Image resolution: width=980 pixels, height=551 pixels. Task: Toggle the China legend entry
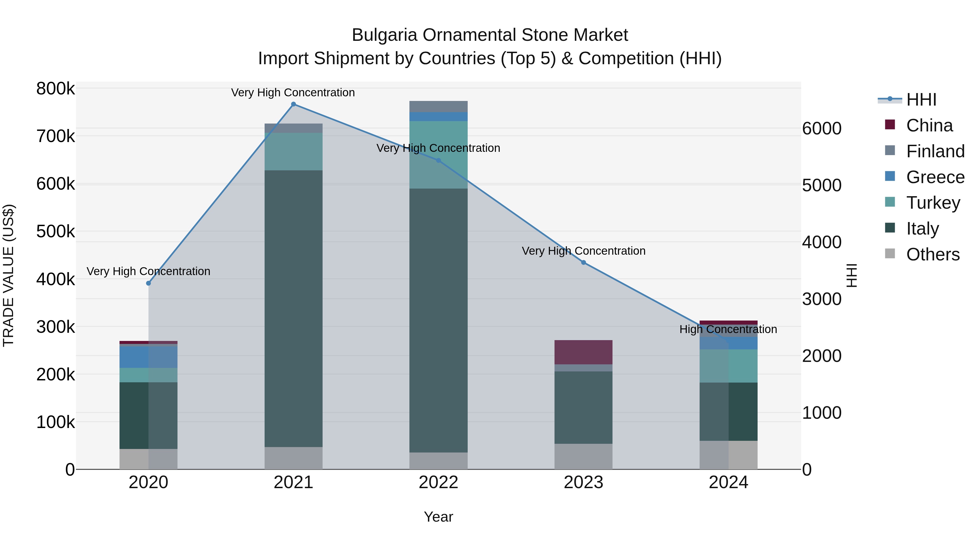coord(919,125)
